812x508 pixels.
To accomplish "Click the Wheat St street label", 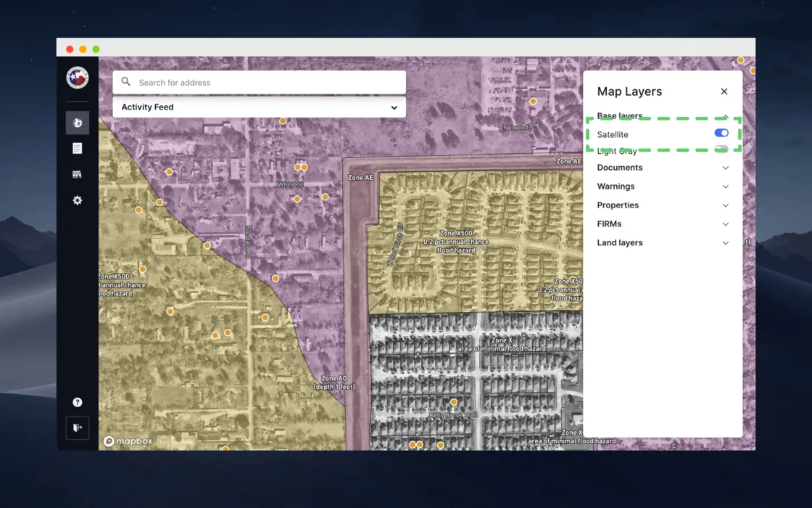I will (291, 184).
